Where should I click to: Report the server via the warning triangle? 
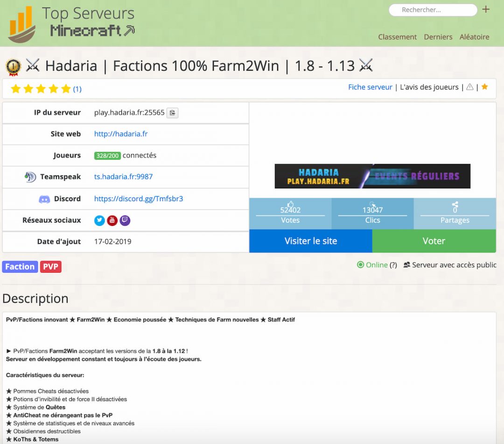pos(469,87)
